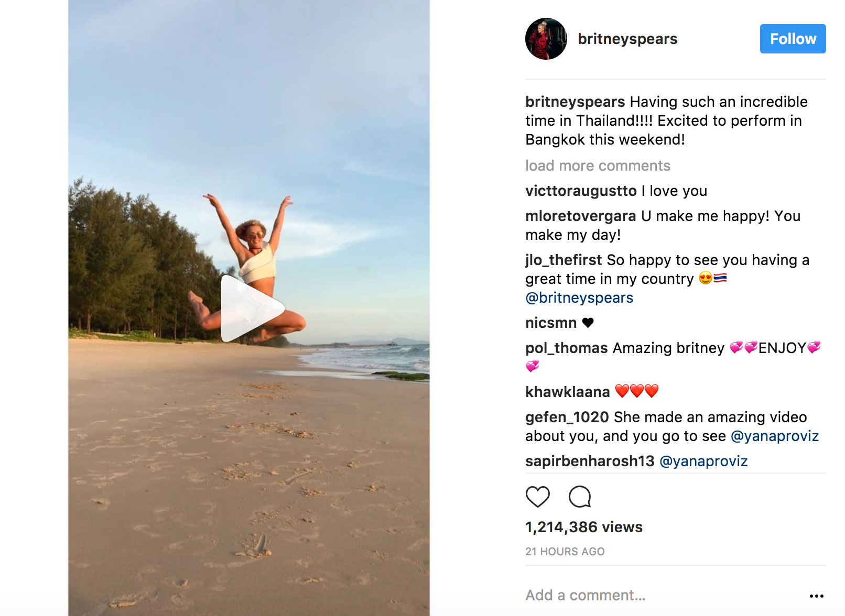Like the post with heart icon

(x=537, y=497)
